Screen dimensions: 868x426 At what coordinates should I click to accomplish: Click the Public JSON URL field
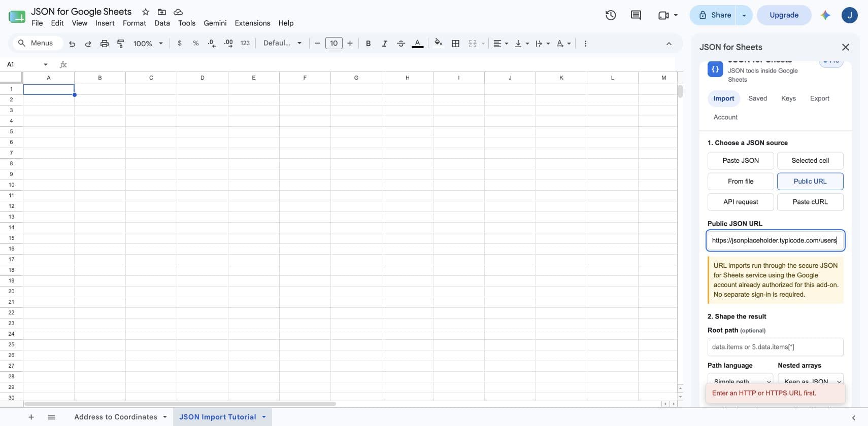click(775, 240)
